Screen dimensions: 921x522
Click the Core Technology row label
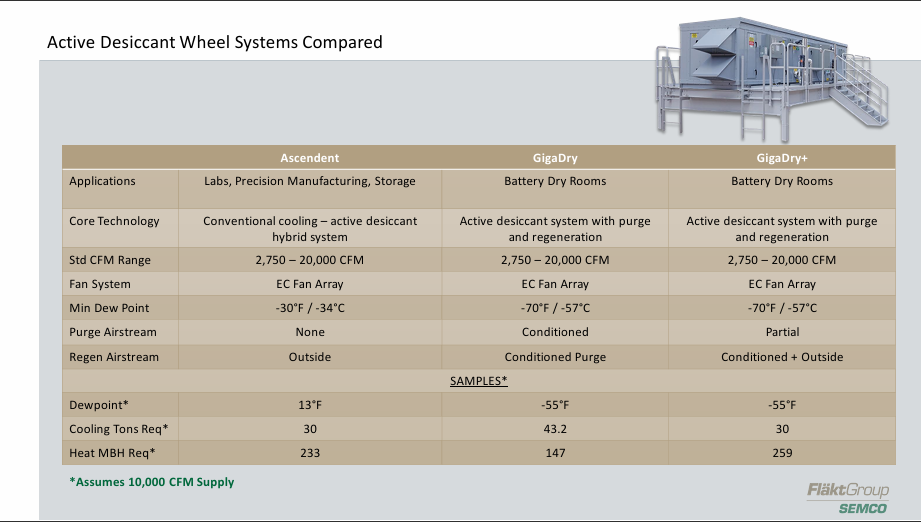(114, 221)
